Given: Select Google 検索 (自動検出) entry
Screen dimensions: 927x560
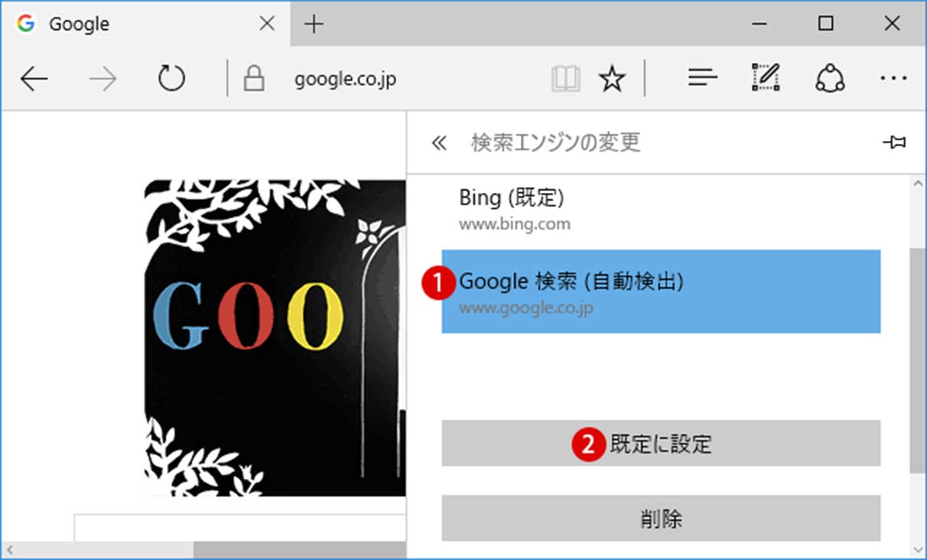Looking at the screenshot, I should click(660, 291).
